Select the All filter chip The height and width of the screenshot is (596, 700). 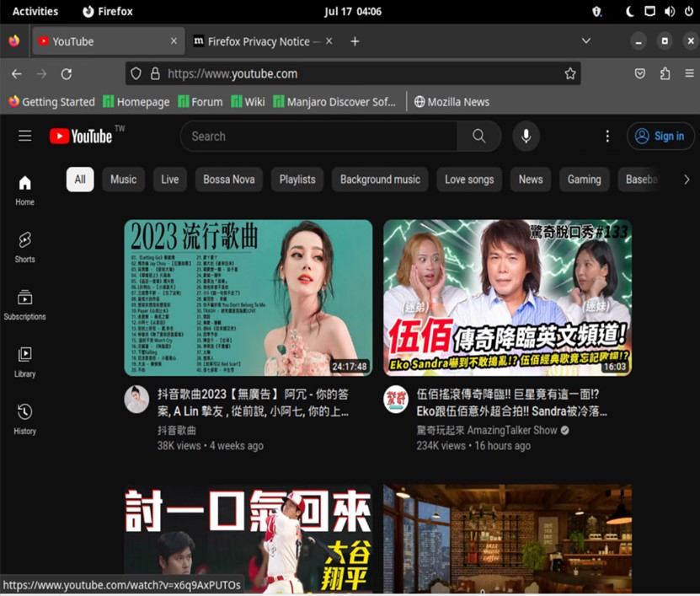click(80, 180)
